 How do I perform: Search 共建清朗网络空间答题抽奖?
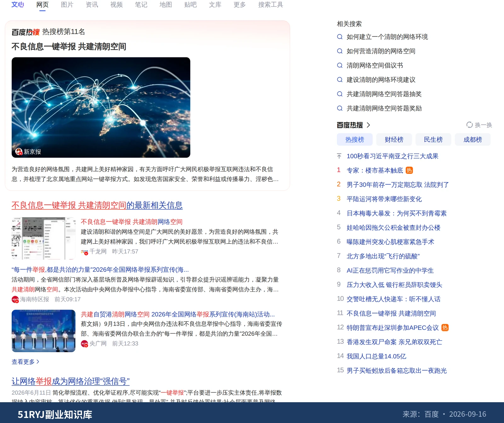point(384,94)
